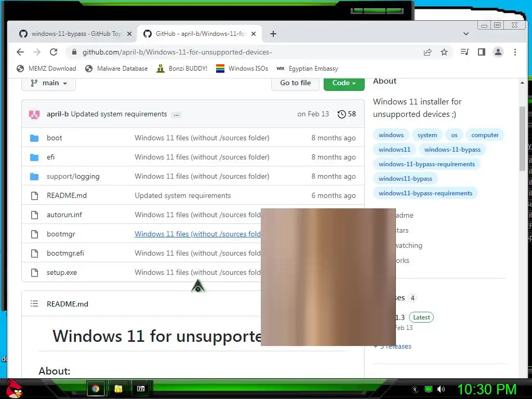Open the Chrome profile avatar
The image size is (532, 399).
[498, 52]
